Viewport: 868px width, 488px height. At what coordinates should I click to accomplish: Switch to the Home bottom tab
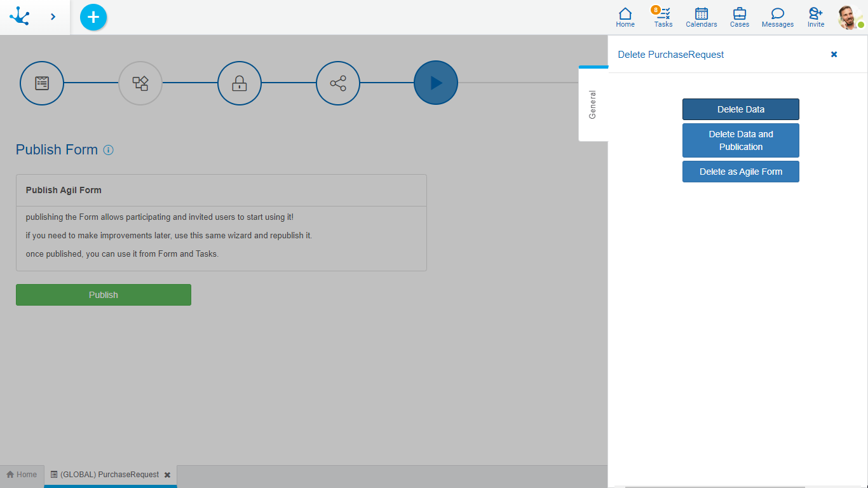coord(22,475)
